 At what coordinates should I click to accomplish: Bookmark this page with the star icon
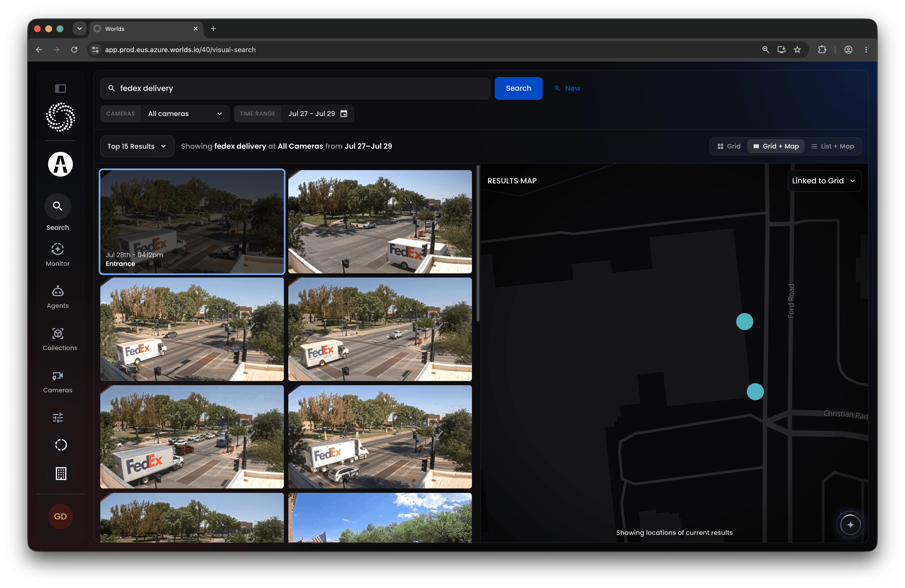[797, 50]
